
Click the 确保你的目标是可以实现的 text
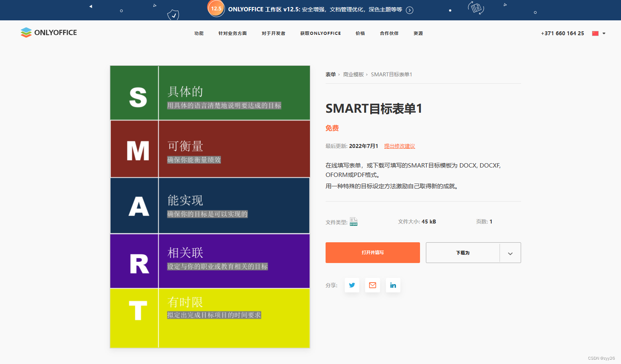tap(207, 214)
